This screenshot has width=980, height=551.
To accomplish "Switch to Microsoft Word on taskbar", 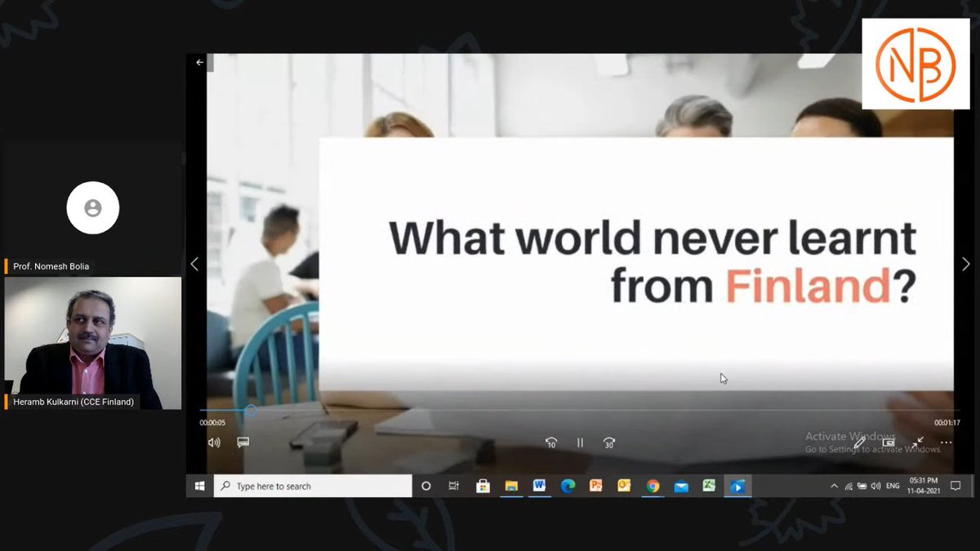I will click(539, 486).
